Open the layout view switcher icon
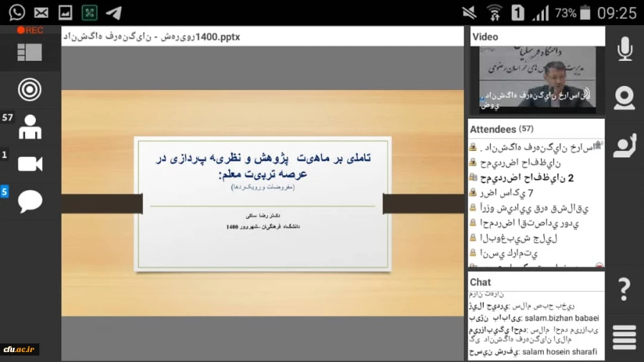644x362 pixels. click(x=29, y=52)
